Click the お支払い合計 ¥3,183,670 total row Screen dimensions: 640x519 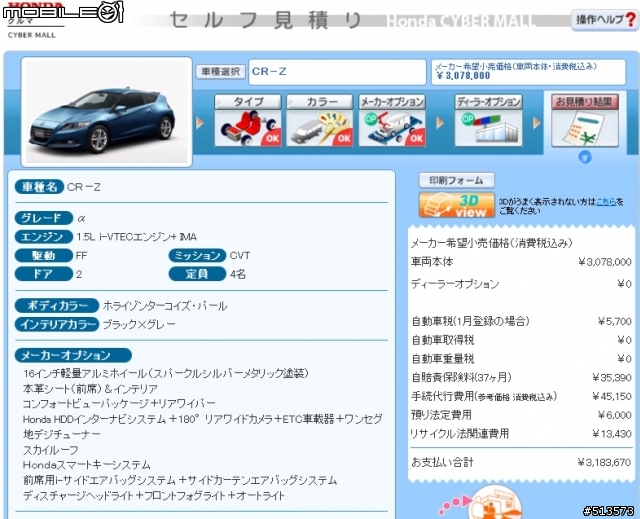coord(521,463)
